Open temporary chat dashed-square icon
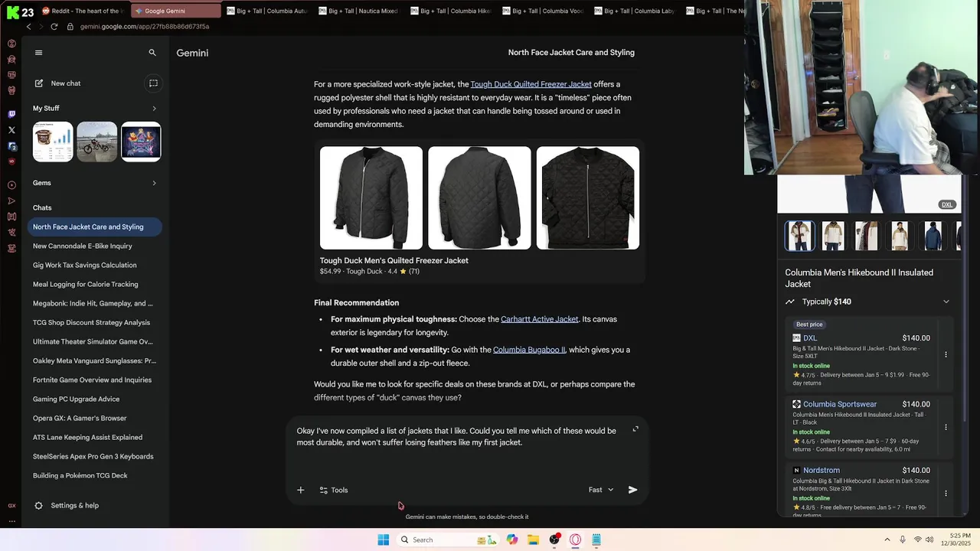Image resolution: width=980 pixels, height=551 pixels. (153, 83)
